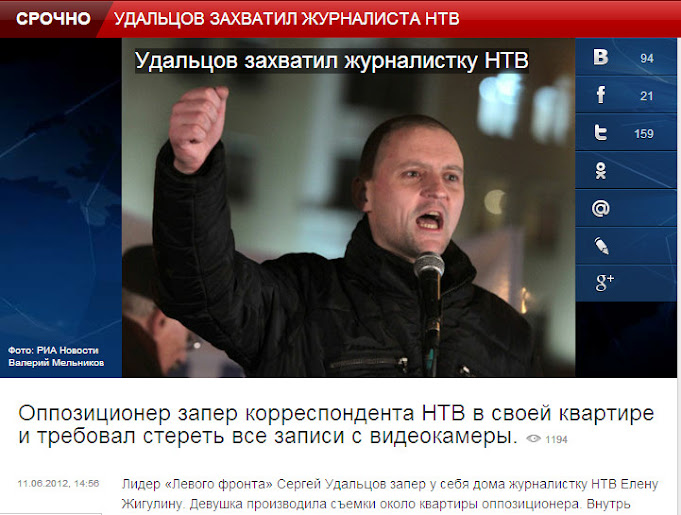681x515 pixels.
Task: Click the photographer name Валерий Мельников
Action: 56,363
